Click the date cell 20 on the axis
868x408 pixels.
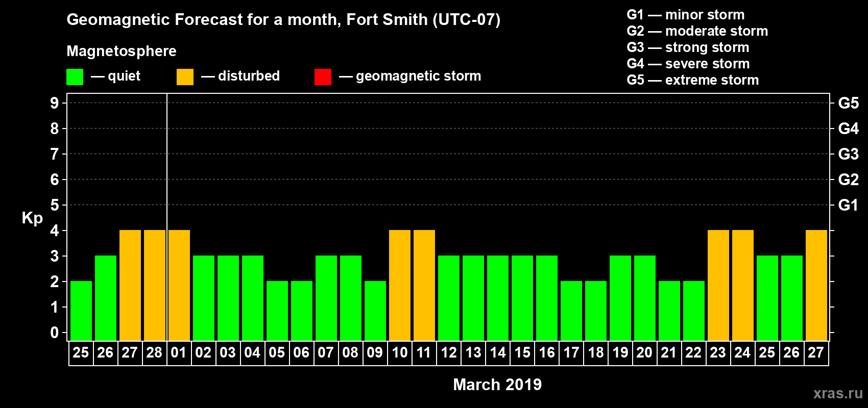[x=645, y=353]
